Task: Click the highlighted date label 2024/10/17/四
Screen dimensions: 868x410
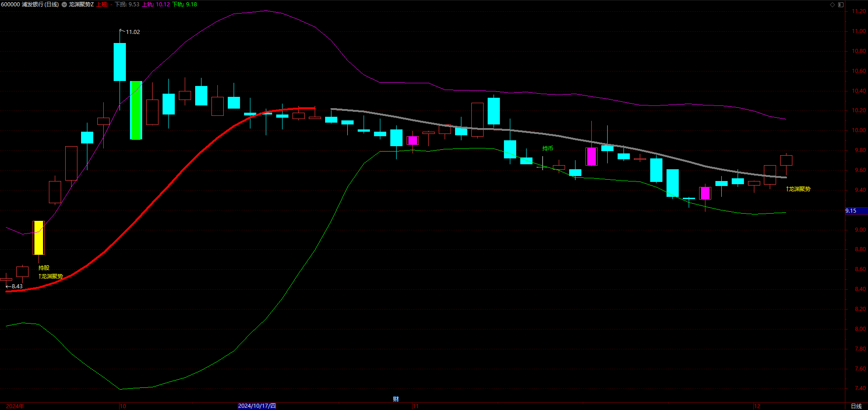Action: 257,406
